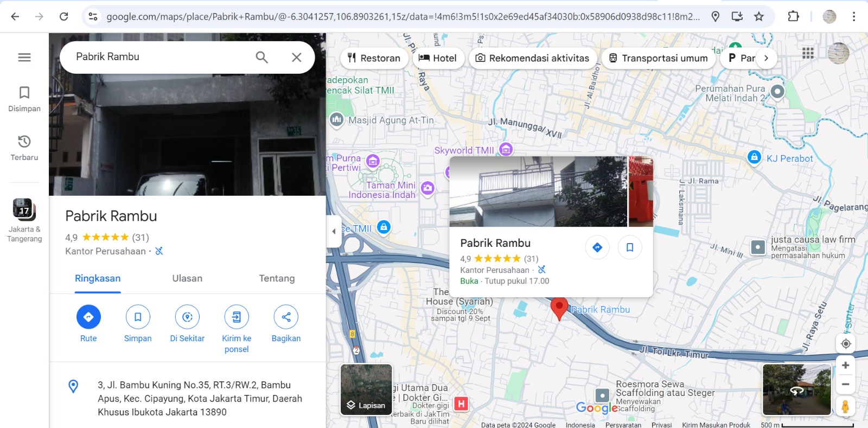868x428 pixels.
Task: Collapse the side panel arrow
Action: (334, 231)
